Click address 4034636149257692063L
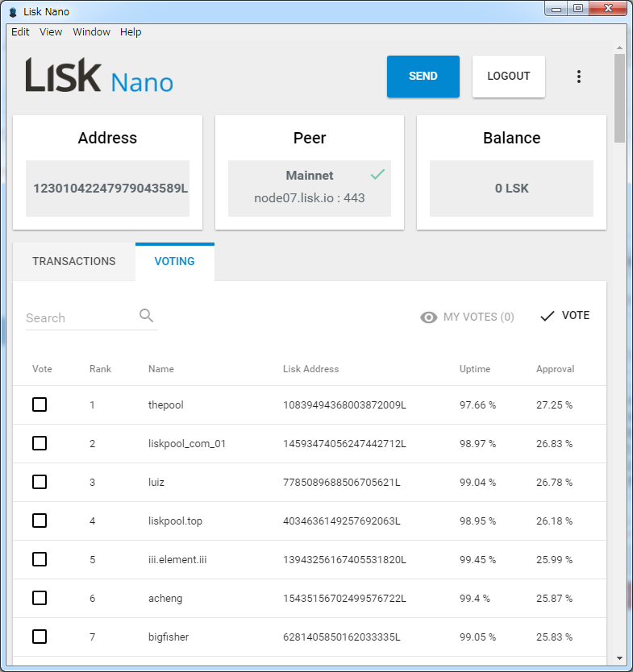This screenshot has width=633, height=672. coord(341,521)
